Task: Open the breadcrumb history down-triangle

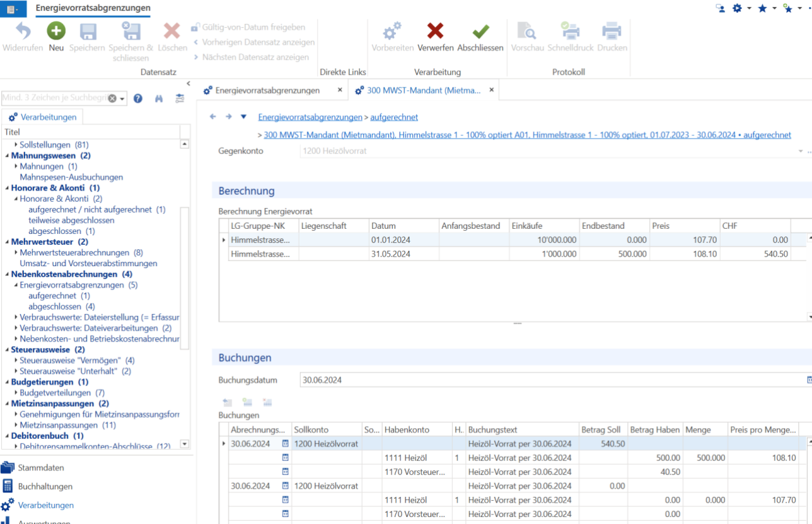Action: tap(243, 117)
